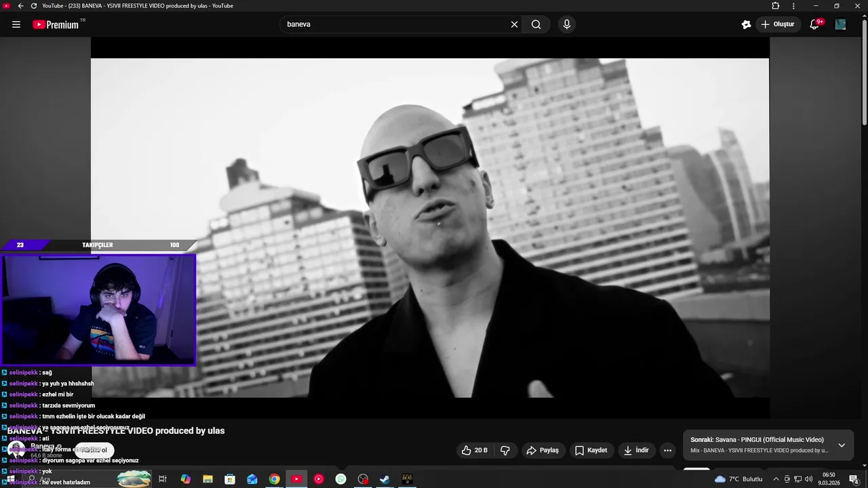Open the Dead game icon in taskbar
868x488 pixels.
407,479
